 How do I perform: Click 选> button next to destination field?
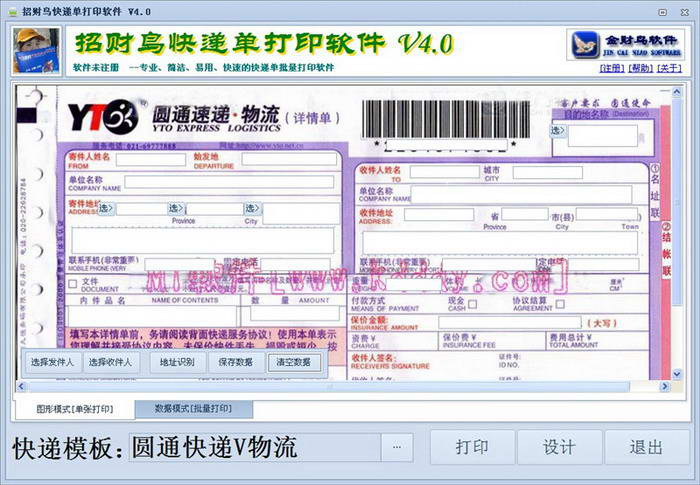558,131
